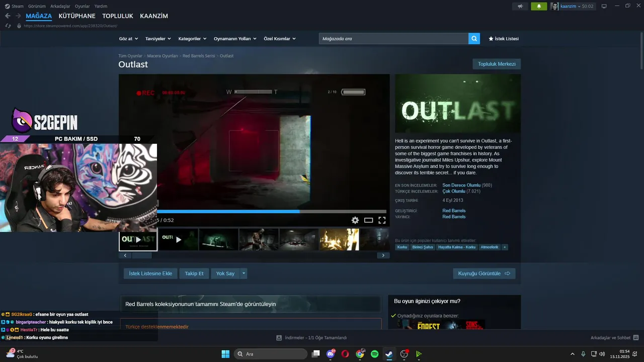This screenshot has height=362, width=644.
Task: Click the thumbnail strip scrollbar handle
Action: [142, 255]
